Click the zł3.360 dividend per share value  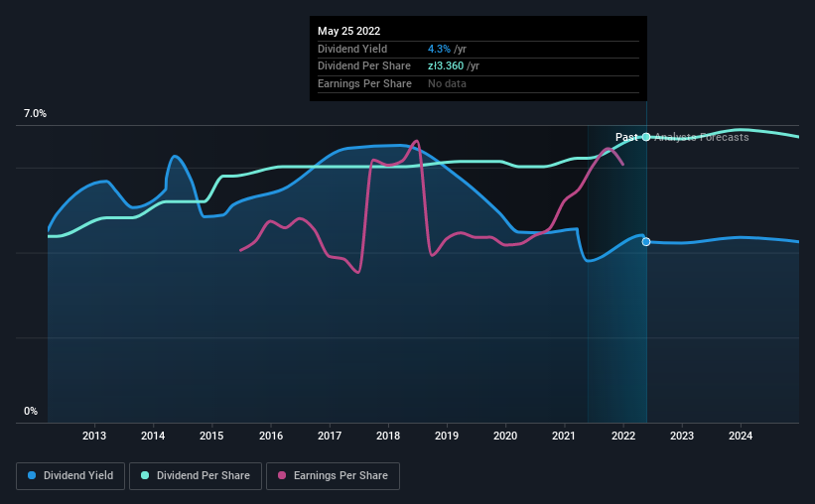tap(446, 66)
